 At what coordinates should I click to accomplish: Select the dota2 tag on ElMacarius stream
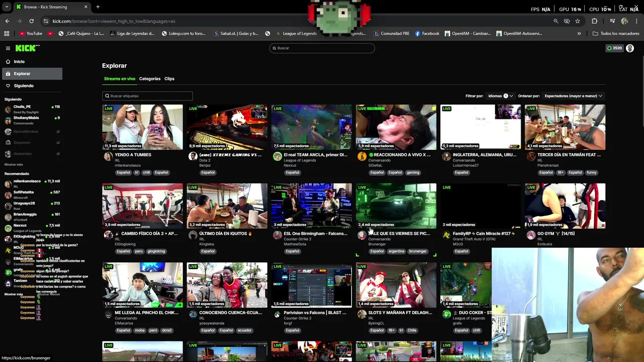[x=167, y=330]
